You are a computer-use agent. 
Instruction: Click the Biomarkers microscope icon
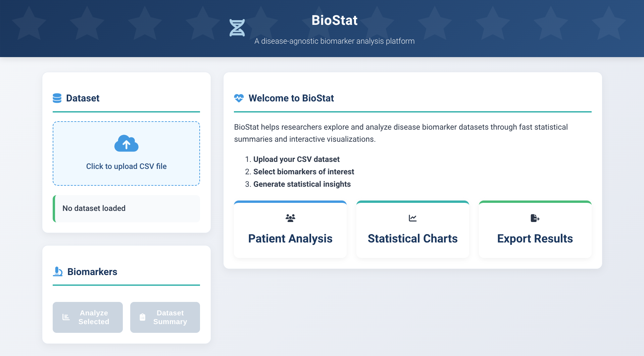point(58,271)
